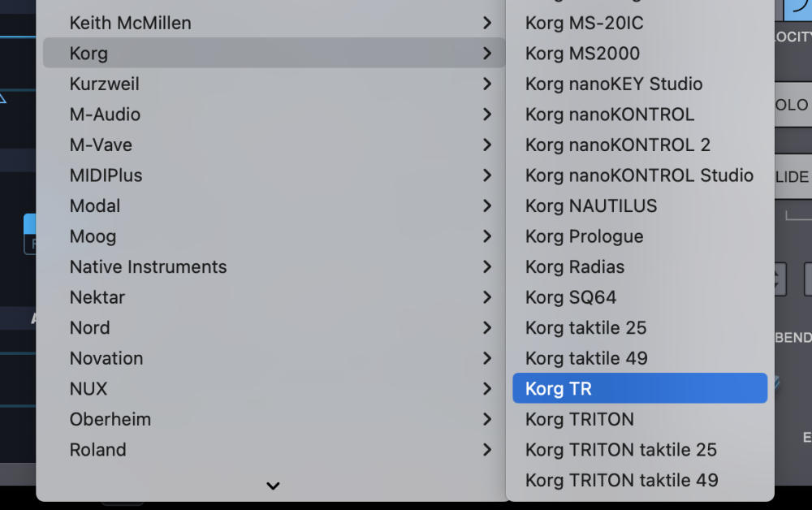The width and height of the screenshot is (812, 510).
Task: Select Korg Radias from the list
Action: 574,266
